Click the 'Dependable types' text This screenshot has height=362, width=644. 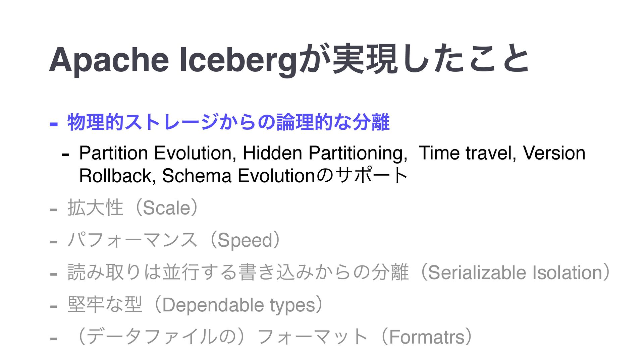[x=239, y=305]
